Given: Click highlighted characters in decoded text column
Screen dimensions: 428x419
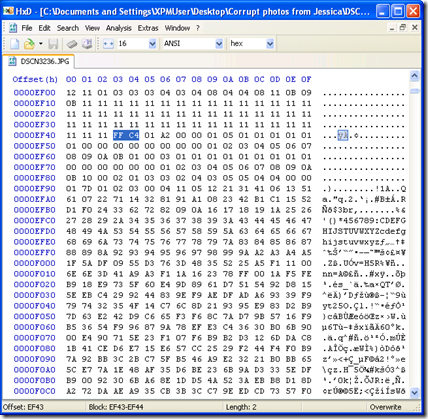Looking at the screenshot, I should pos(343,136).
